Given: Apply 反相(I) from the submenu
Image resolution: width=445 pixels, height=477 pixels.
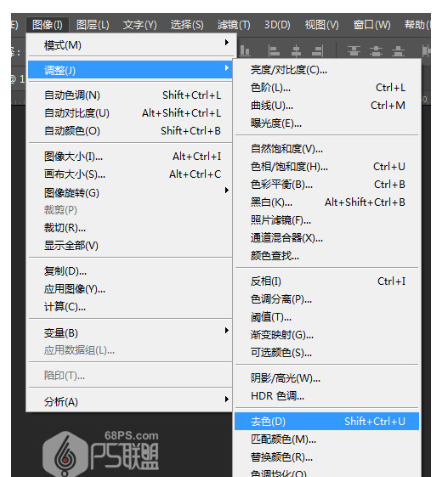Looking at the screenshot, I should pos(327,281).
